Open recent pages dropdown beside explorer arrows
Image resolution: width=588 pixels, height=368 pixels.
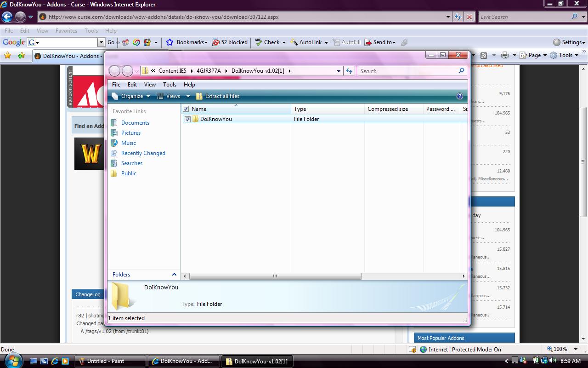pyautogui.click(x=136, y=71)
